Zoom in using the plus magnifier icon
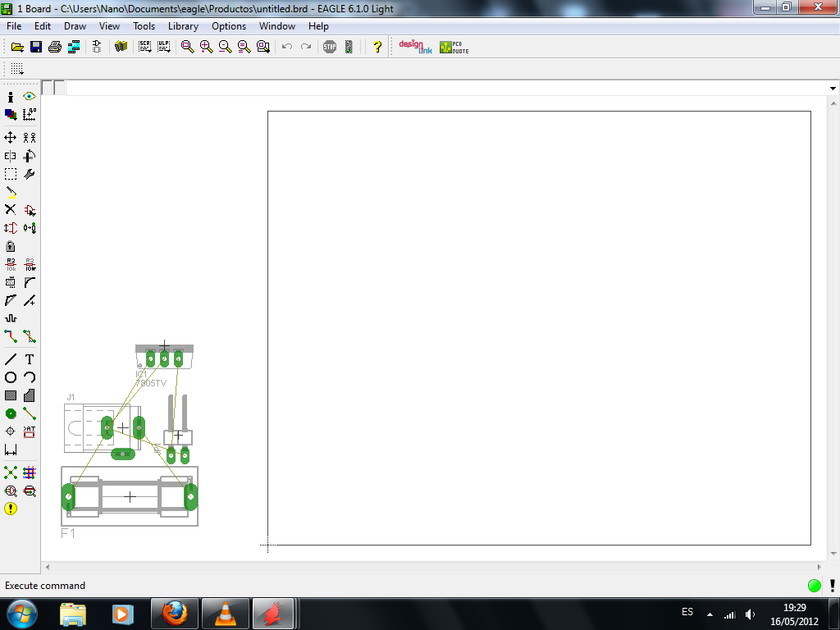Viewport: 840px width, 630px height. [x=206, y=47]
